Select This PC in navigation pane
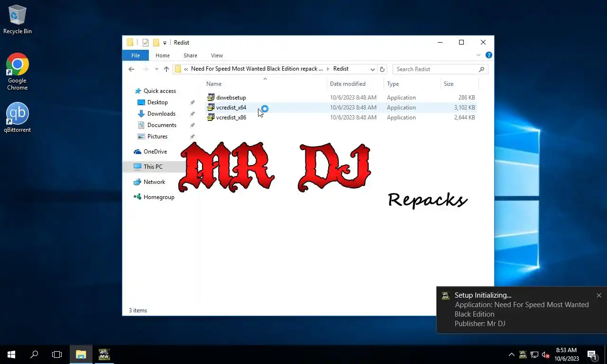 pyautogui.click(x=153, y=167)
